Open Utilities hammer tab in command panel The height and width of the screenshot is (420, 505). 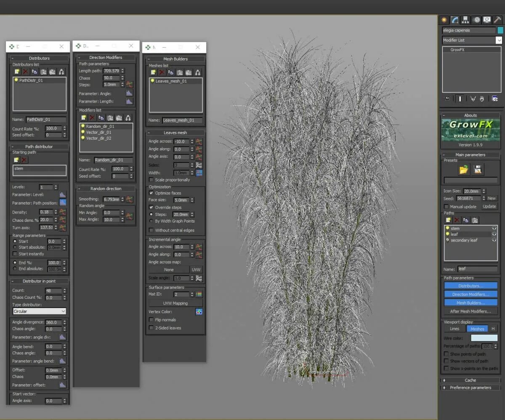[498, 20]
